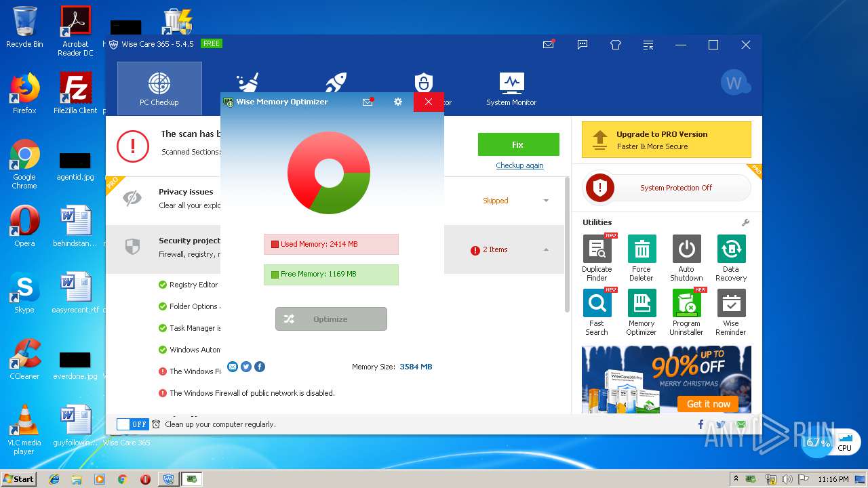The width and height of the screenshot is (868, 488).
Task: Open the Duplicate Finder utility
Action: tap(597, 258)
